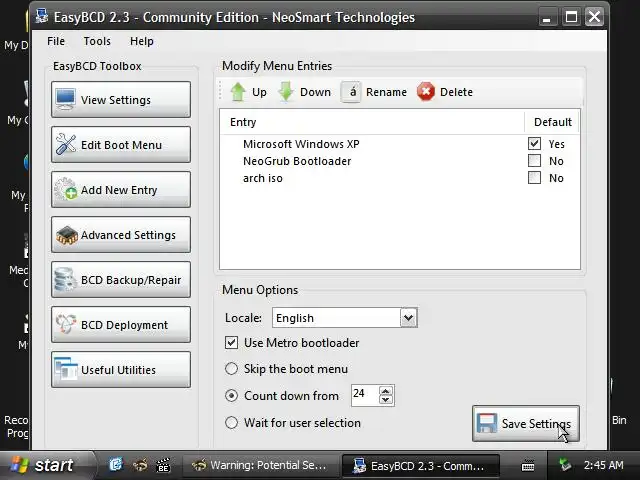The width and height of the screenshot is (640, 480).
Task: Open BCD Deployment
Action: 121,324
